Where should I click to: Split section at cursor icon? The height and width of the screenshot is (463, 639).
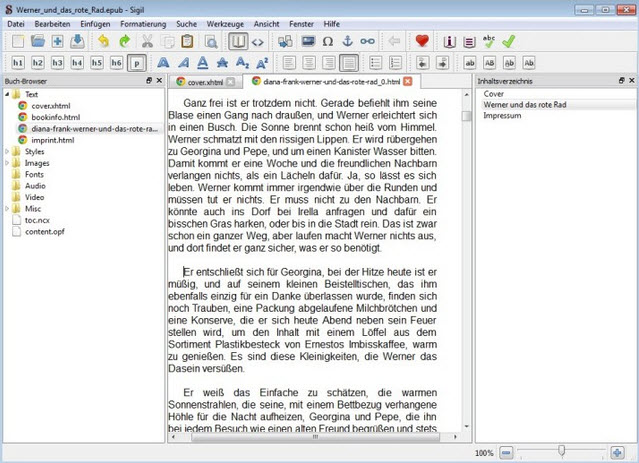[285, 41]
